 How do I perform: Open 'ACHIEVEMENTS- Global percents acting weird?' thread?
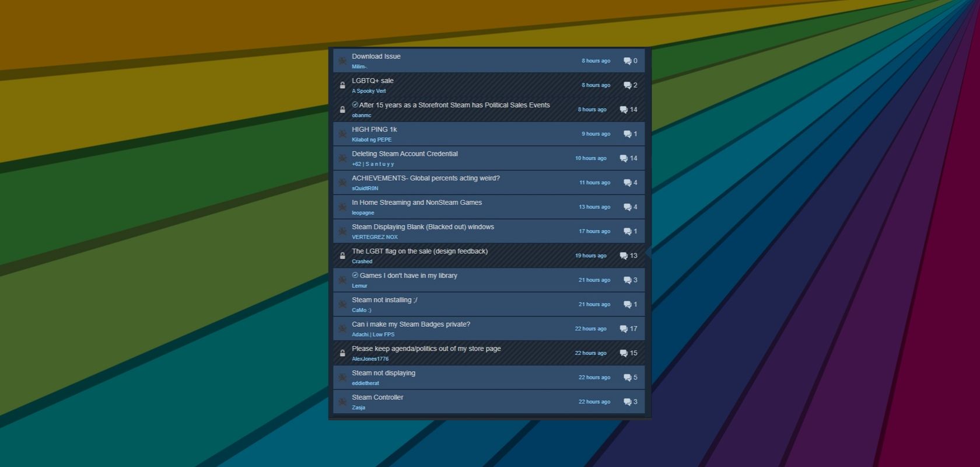point(426,179)
